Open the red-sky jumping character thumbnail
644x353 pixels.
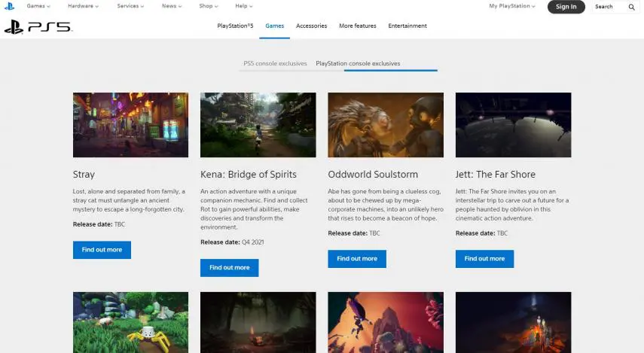point(386,323)
